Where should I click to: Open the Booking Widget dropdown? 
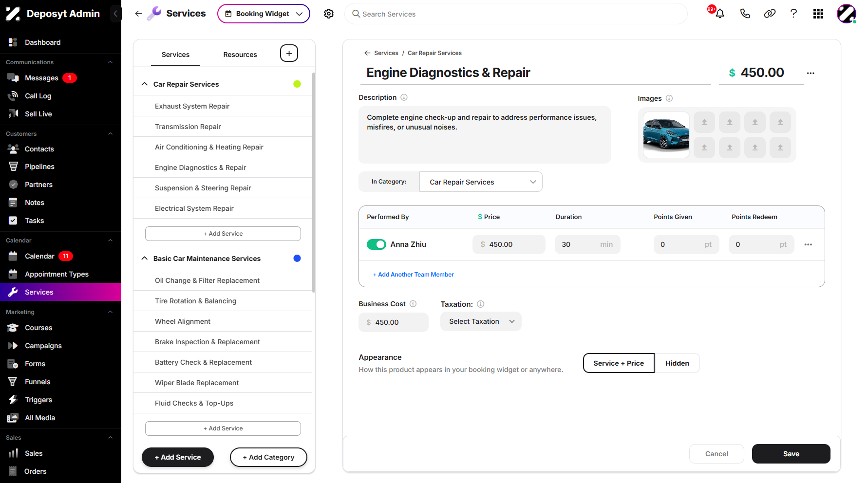(264, 14)
